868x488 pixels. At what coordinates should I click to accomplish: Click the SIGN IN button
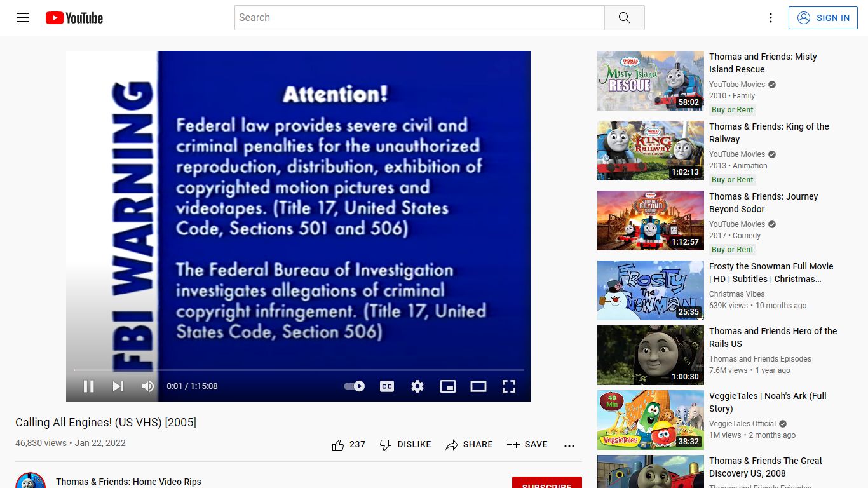823,18
